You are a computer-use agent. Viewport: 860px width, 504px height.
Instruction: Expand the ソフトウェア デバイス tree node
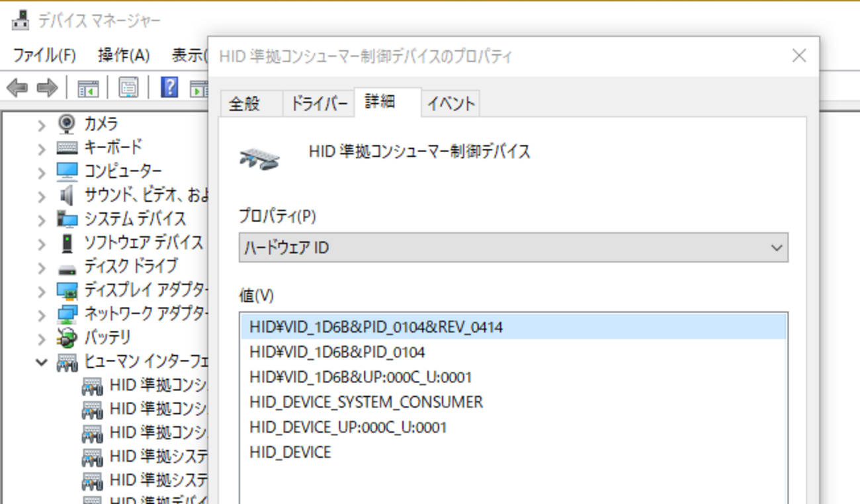[x=42, y=243]
